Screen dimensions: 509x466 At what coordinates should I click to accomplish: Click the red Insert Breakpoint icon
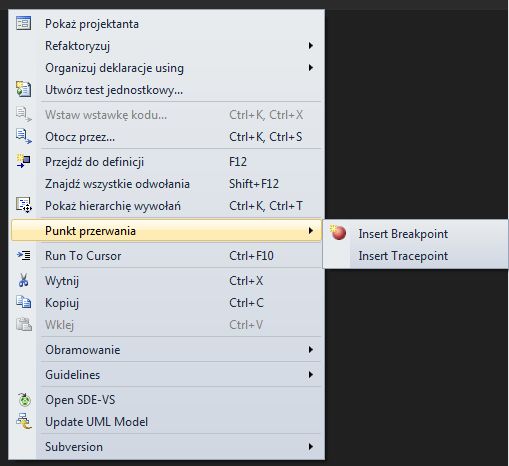pyautogui.click(x=338, y=233)
